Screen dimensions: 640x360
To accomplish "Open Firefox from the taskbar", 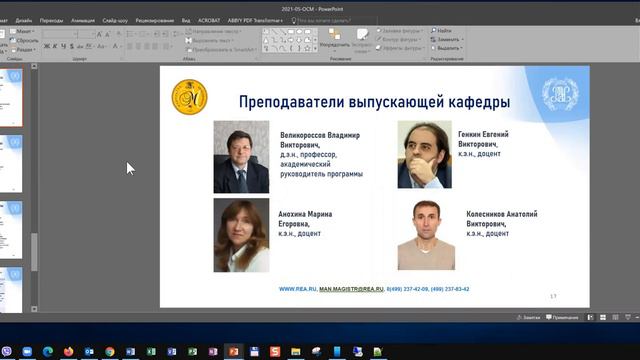I will point(68,351).
